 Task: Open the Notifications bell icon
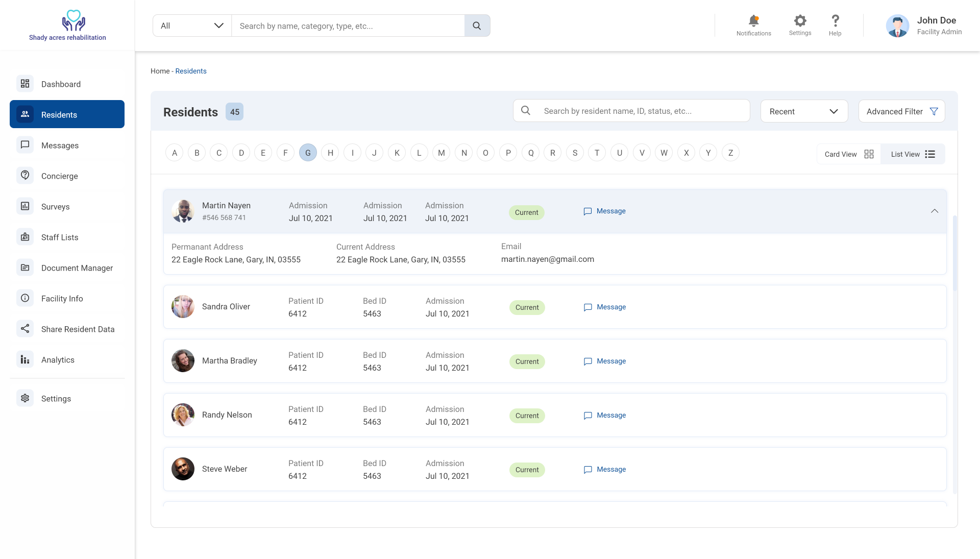(753, 21)
